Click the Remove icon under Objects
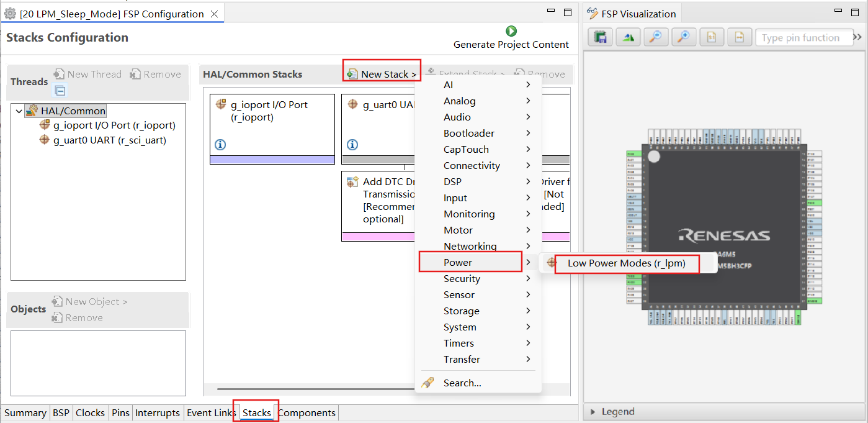The height and width of the screenshot is (423, 868). [x=57, y=317]
